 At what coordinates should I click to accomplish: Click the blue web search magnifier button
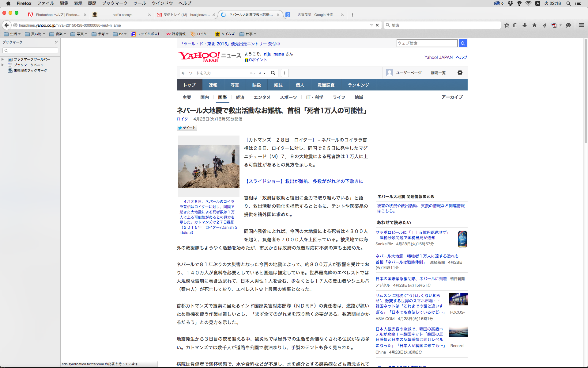(x=463, y=43)
